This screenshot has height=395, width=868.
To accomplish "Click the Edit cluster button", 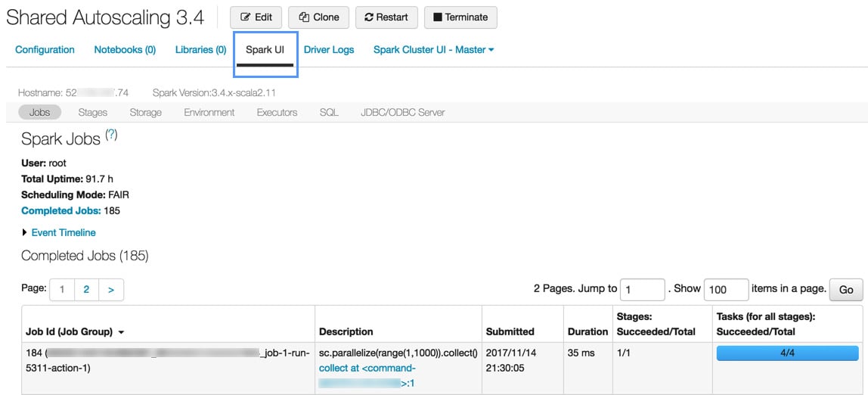I will point(256,17).
